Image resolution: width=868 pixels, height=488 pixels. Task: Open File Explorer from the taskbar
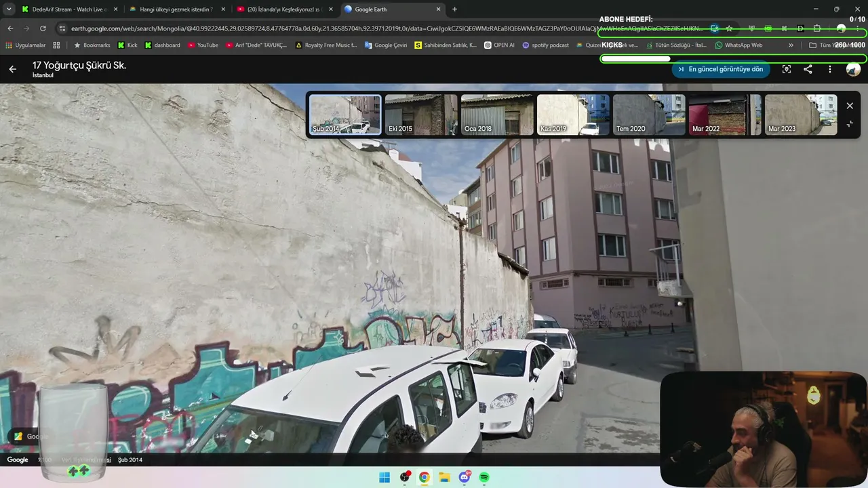tap(444, 477)
